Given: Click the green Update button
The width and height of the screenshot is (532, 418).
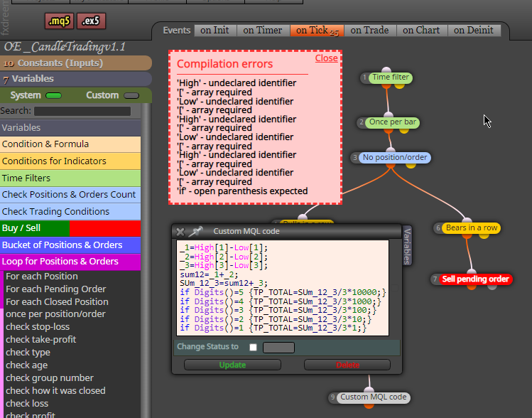Looking at the screenshot, I should click(232, 365).
